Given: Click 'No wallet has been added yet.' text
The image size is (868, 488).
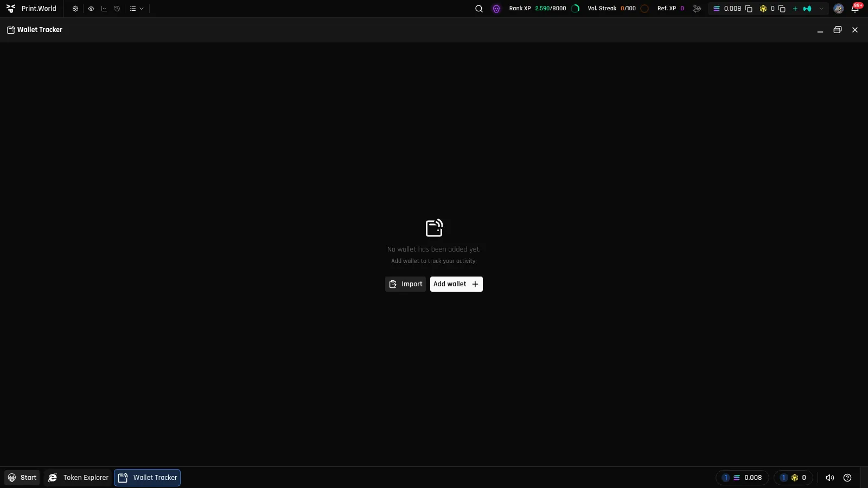Looking at the screenshot, I should [434, 249].
